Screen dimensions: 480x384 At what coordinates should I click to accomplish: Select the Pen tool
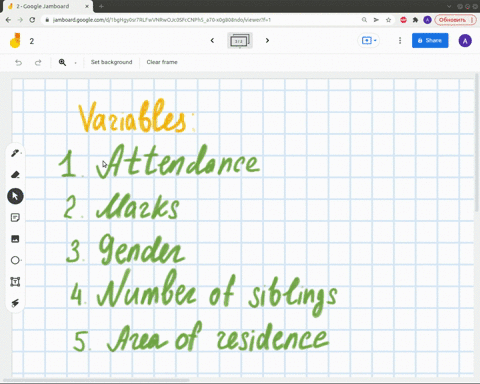click(15, 153)
